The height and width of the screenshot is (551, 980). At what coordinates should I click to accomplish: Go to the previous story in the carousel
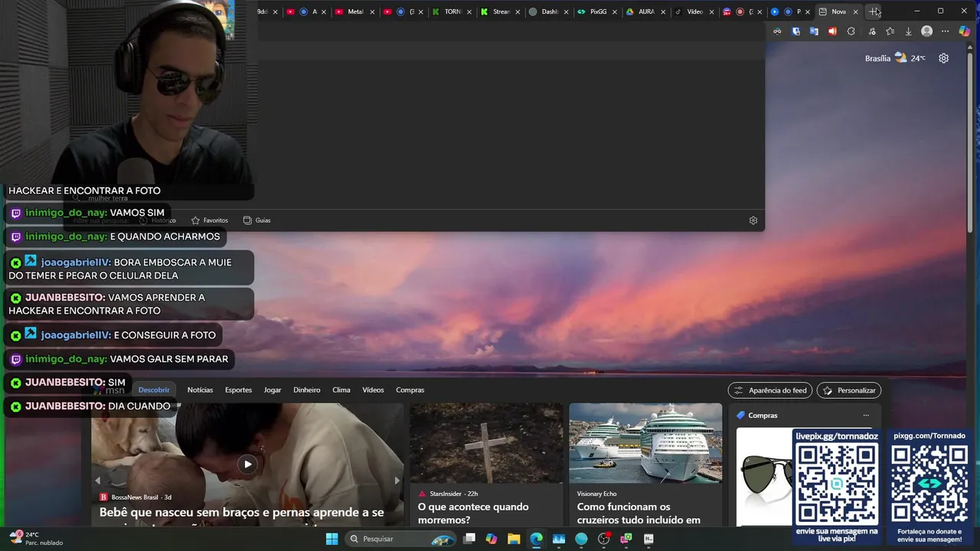tap(97, 481)
